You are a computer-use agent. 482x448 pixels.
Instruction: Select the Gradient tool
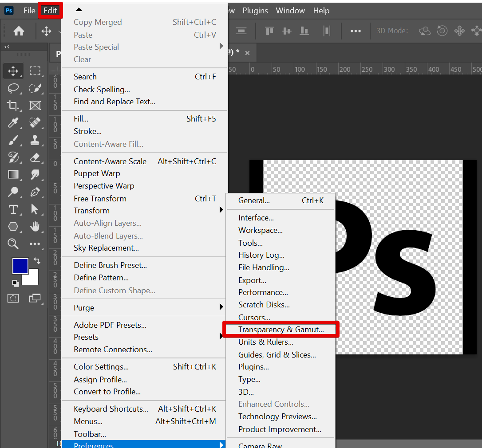(x=13, y=175)
